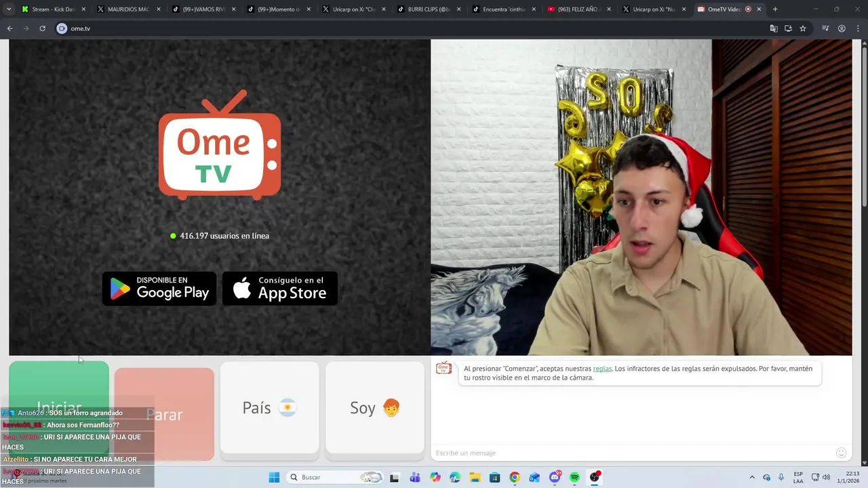The width and height of the screenshot is (868, 488).
Task: Switch to the MAURIDIOS tab
Action: [128, 9]
